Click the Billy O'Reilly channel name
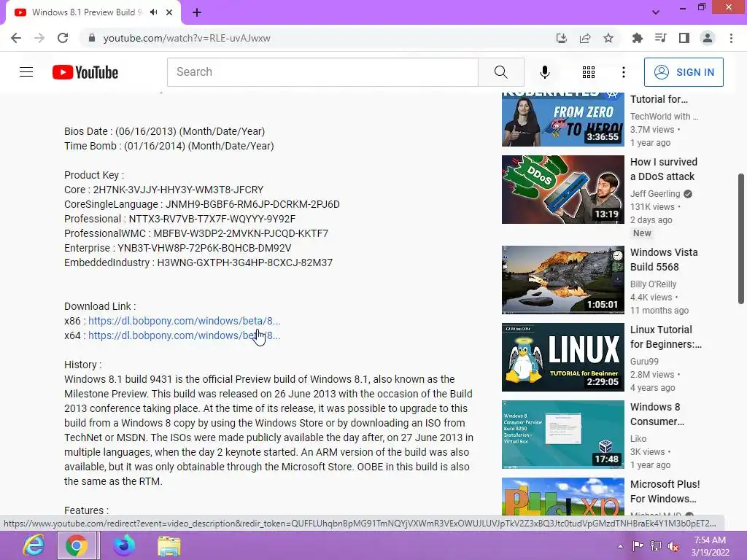The height and width of the screenshot is (560, 747). [x=653, y=284]
